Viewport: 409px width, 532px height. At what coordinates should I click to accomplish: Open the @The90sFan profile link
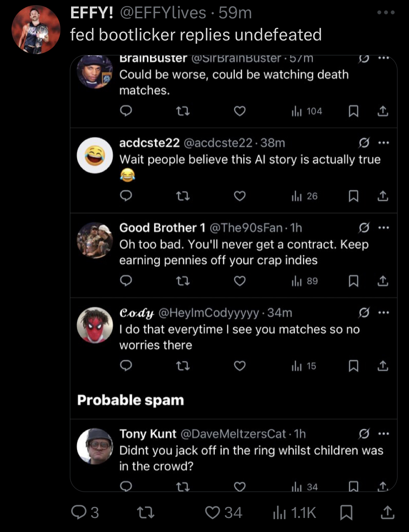point(246,228)
